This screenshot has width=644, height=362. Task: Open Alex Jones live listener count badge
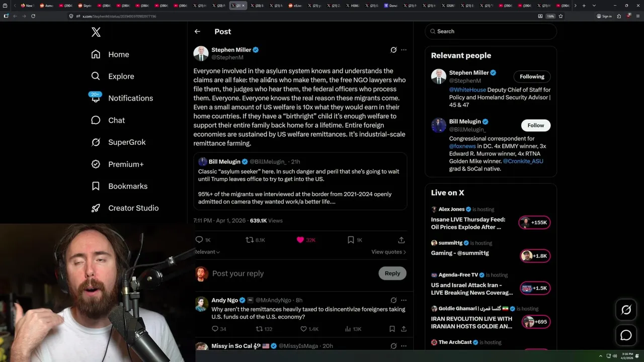tap(535, 223)
